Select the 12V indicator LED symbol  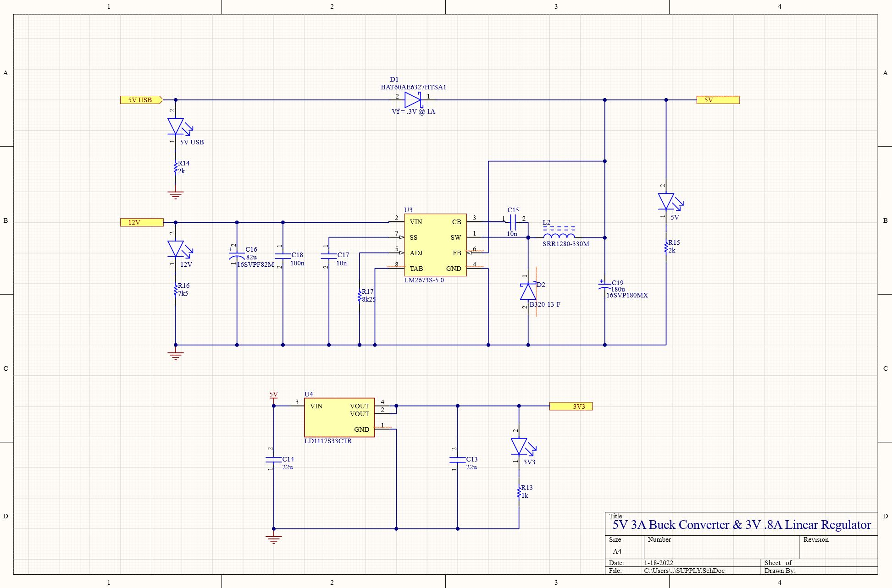click(x=176, y=249)
